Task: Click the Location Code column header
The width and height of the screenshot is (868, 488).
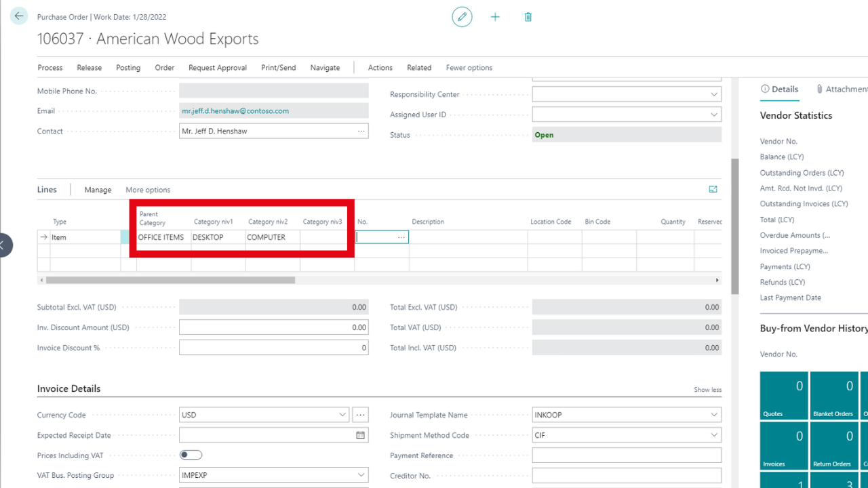Action: (x=551, y=222)
